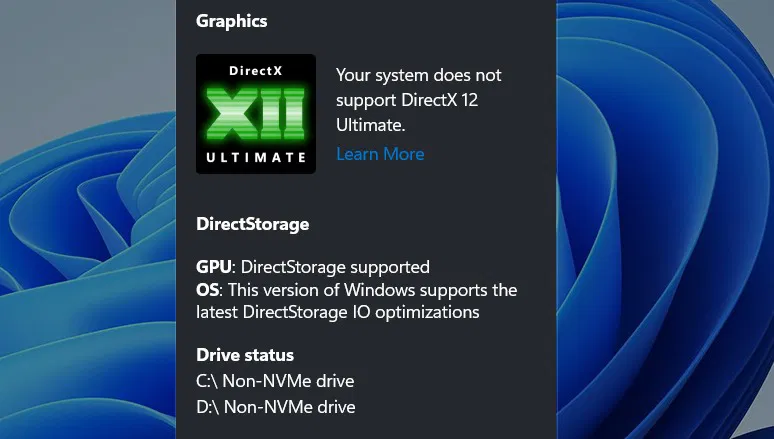Click the Graphics section heading
Image resolution: width=774 pixels, height=439 pixels.
(232, 20)
